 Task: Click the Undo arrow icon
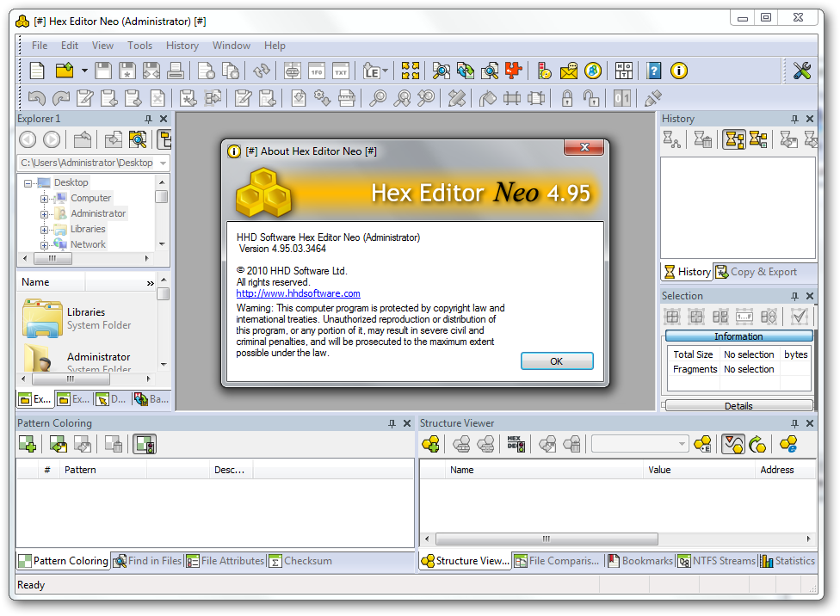tap(36, 98)
